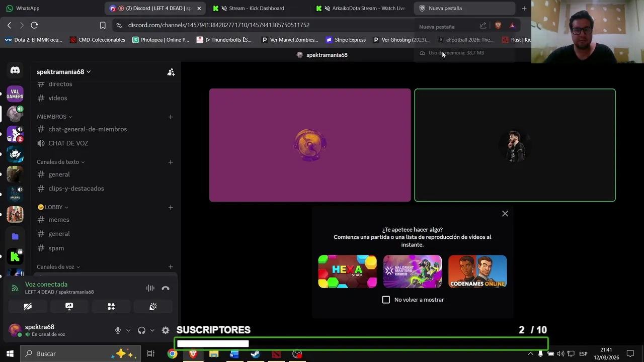The image size is (644, 362).
Task: Collapse the Canales de voz category
Action: tap(58, 267)
